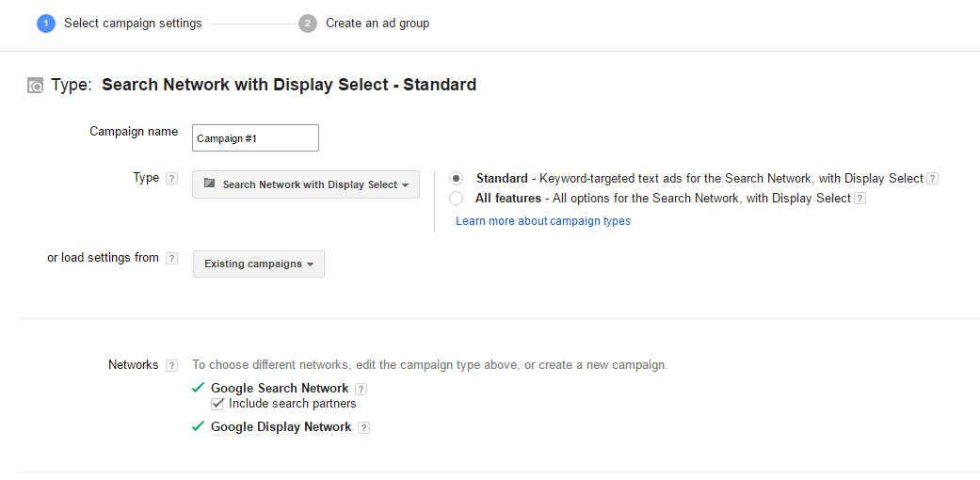Open help icon next to Networks label
This screenshot has height=480, width=980.
click(171, 366)
